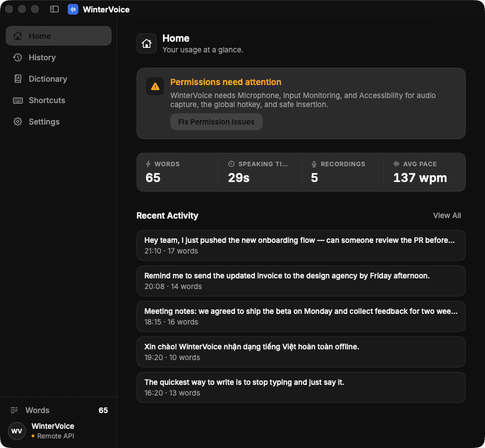Image resolution: width=485 pixels, height=448 pixels.
Task: Click the WinterVoice title in window bar
Action: [x=106, y=10]
